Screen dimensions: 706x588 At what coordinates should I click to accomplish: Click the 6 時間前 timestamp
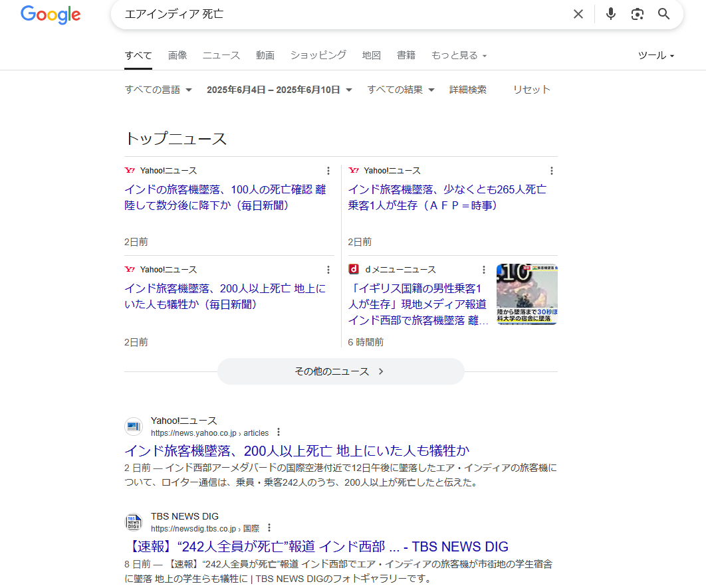coord(366,342)
